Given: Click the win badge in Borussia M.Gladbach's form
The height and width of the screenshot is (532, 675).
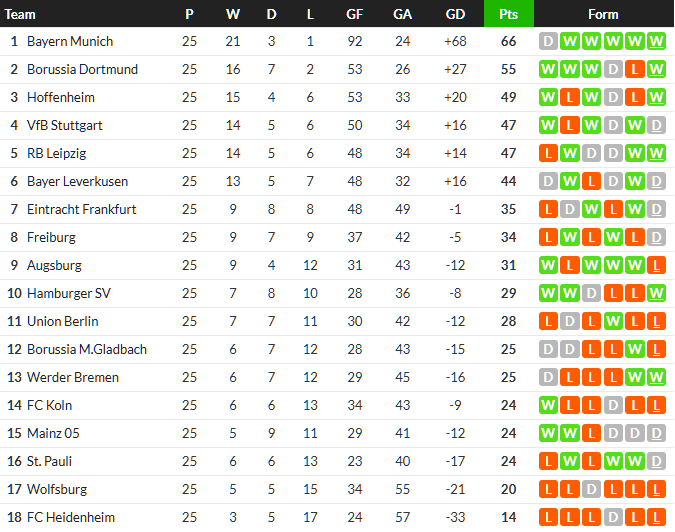Looking at the screenshot, I should 635,350.
